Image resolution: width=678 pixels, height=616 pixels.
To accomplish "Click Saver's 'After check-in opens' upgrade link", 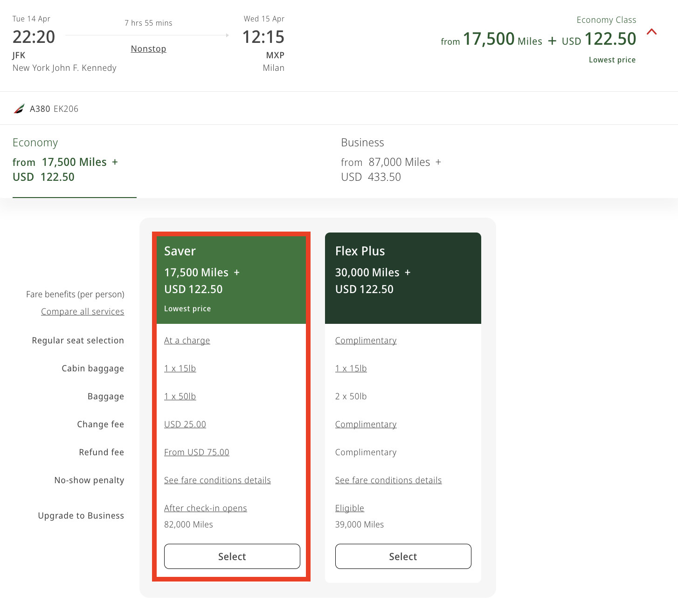I will (205, 508).
